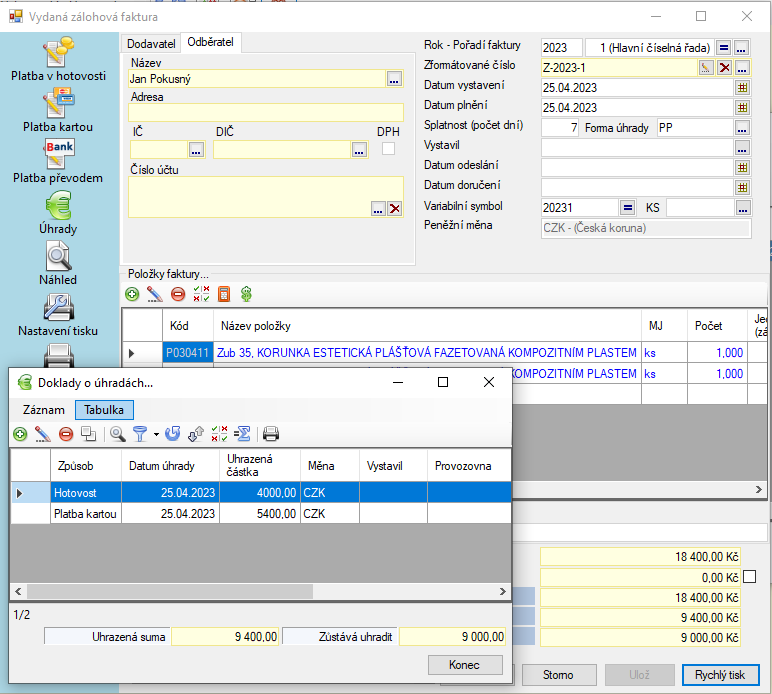Select item code P030411 cell

188,353
